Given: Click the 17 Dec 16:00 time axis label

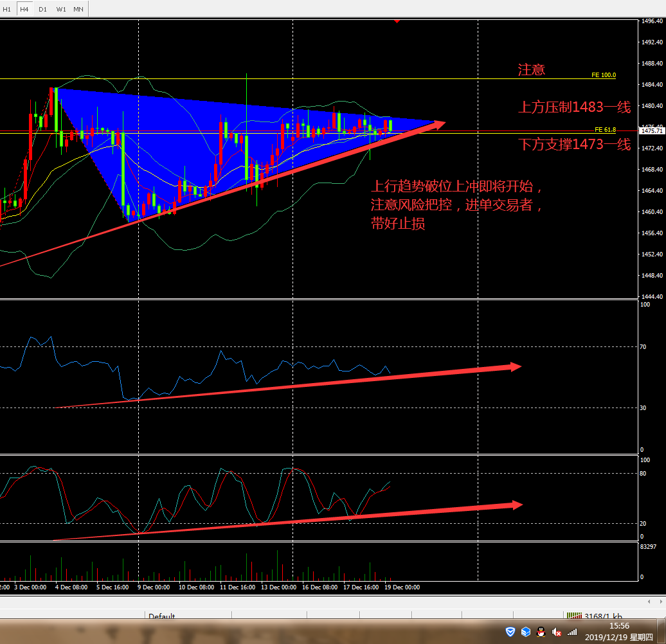Looking at the screenshot, I should (361, 587).
